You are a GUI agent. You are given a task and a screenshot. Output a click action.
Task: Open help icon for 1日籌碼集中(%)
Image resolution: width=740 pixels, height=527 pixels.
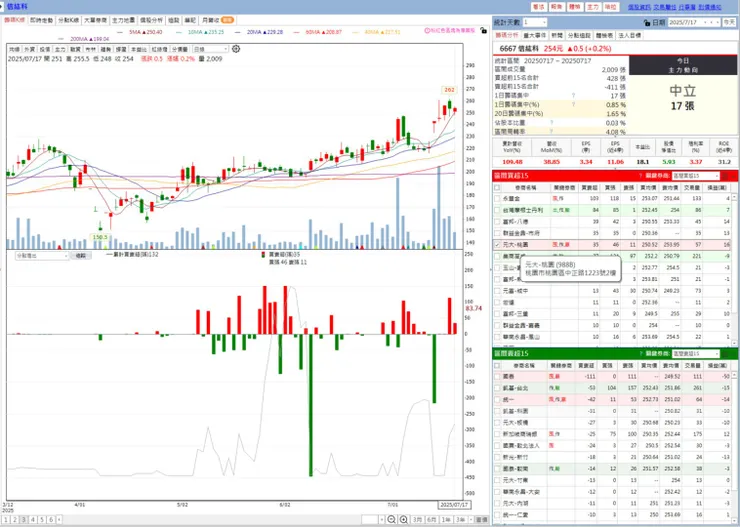[574, 105]
